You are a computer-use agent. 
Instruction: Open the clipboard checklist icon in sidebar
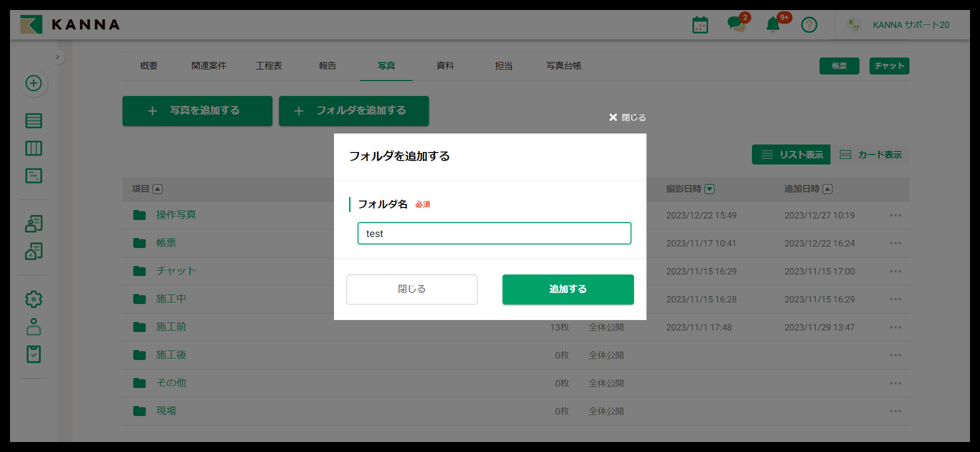coord(33,354)
